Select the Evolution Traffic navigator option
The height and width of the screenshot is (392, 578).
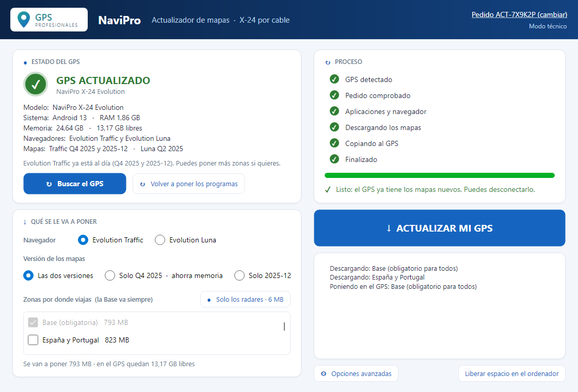tap(110, 240)
